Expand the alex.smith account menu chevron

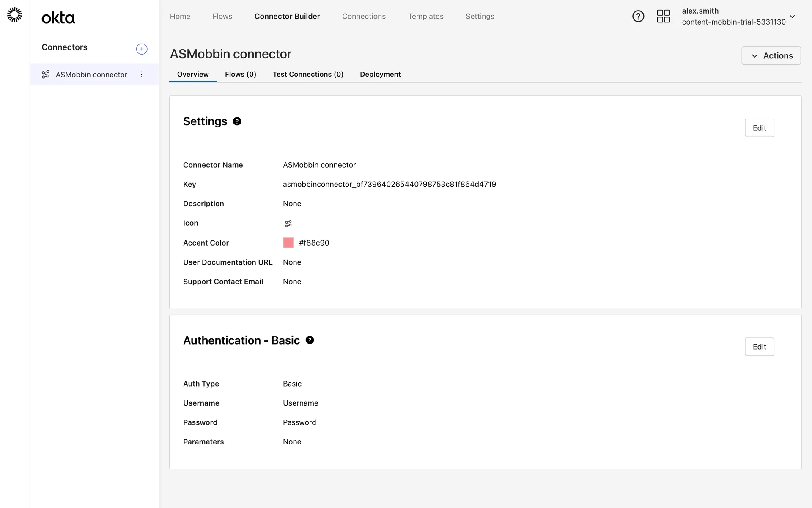coord(792,17)
